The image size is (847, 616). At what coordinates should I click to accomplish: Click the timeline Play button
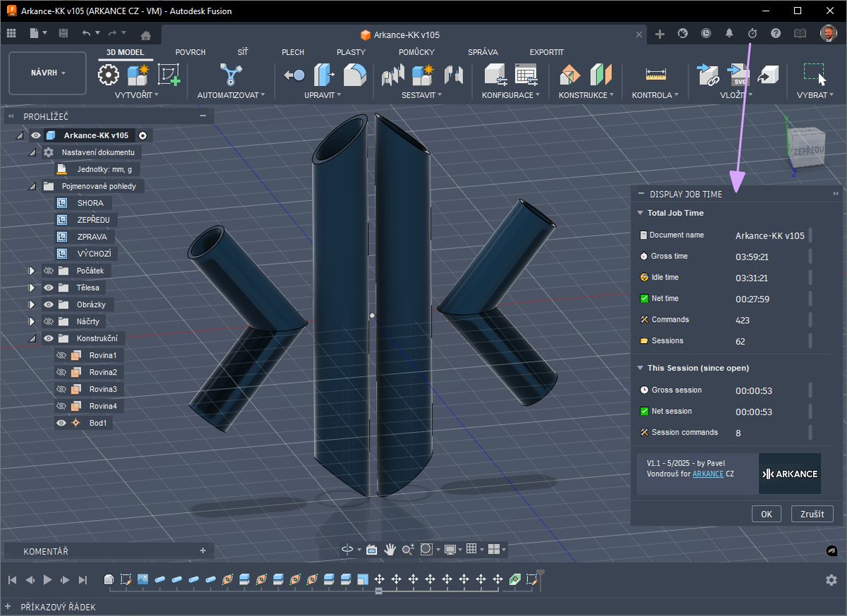[47, 579]
